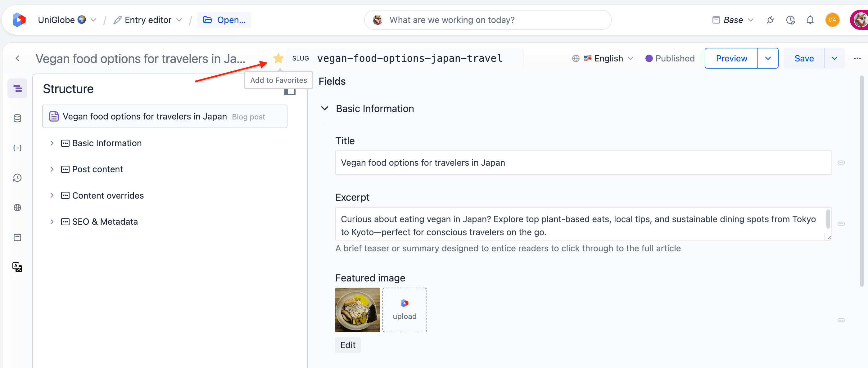The width and height of the screenshot is (868, 368).
Task: Click the Basic Information component icon
Action: [x=65, y=143]
